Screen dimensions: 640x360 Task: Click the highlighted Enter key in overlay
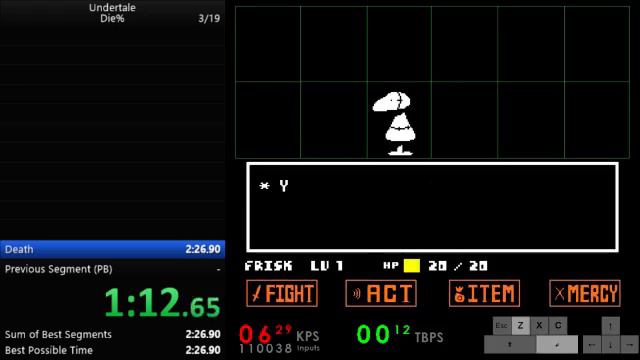pyautogui.click(x=557, y=345)
